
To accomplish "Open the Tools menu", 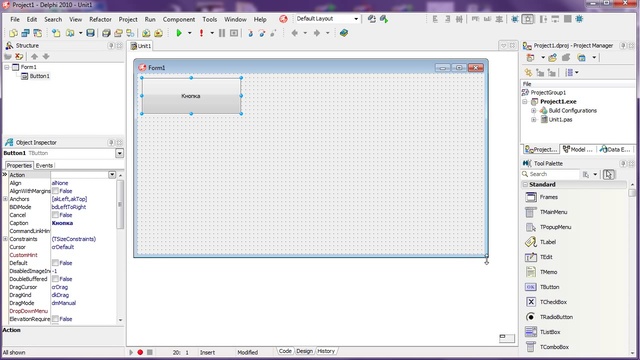I will (x=209, y=19).
